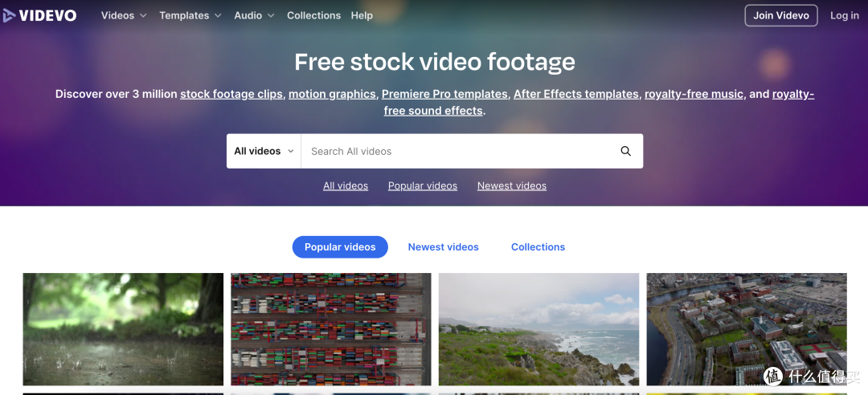868x395 pixels.
Task: Open the Help page
Action: 362,15
